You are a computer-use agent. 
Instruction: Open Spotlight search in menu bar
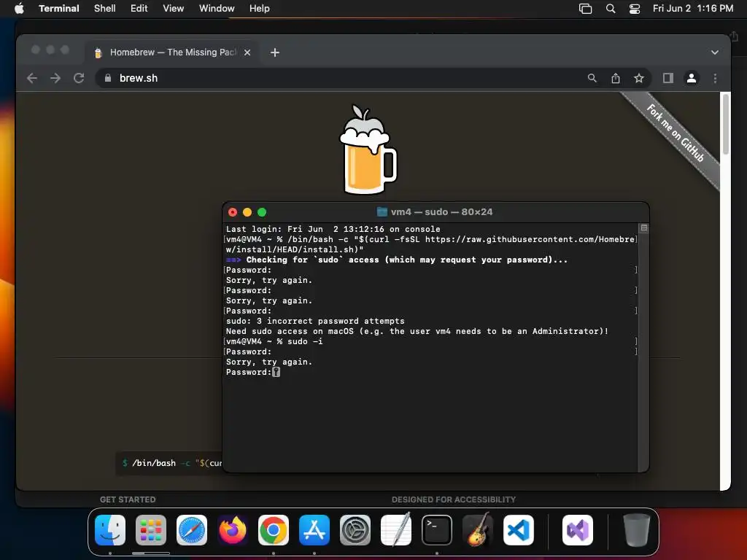click(611, 9)
